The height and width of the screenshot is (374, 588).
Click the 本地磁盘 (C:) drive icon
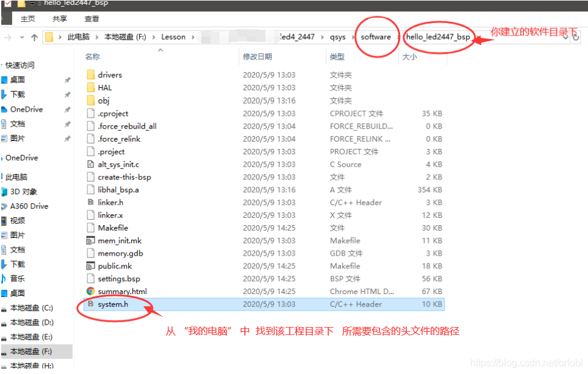click(x=4, y=309)
